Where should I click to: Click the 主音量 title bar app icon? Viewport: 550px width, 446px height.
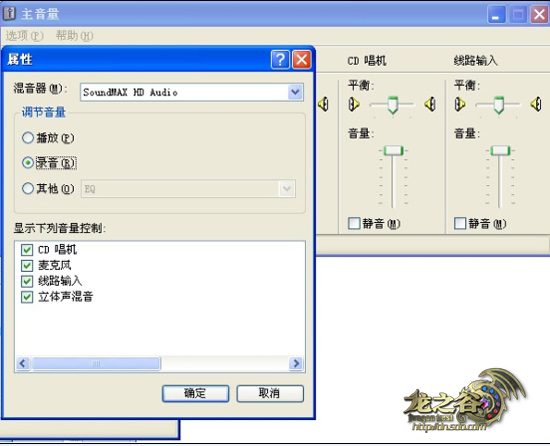point(9,13)
